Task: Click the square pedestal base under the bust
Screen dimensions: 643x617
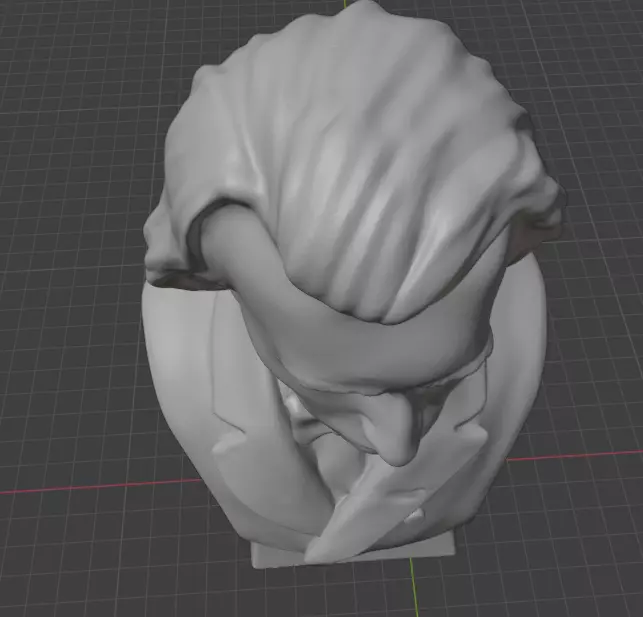Action: 353,552
